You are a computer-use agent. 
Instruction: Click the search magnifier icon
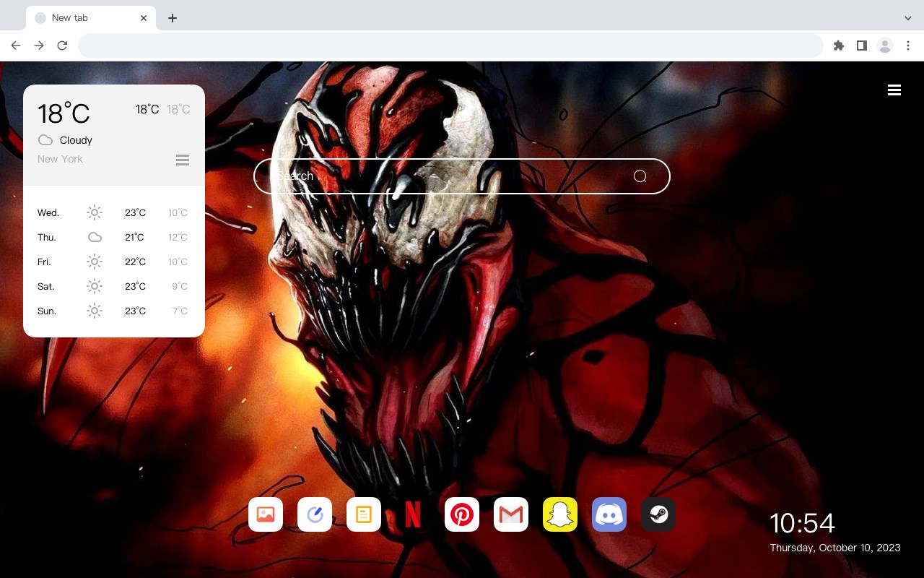[640, 176]
